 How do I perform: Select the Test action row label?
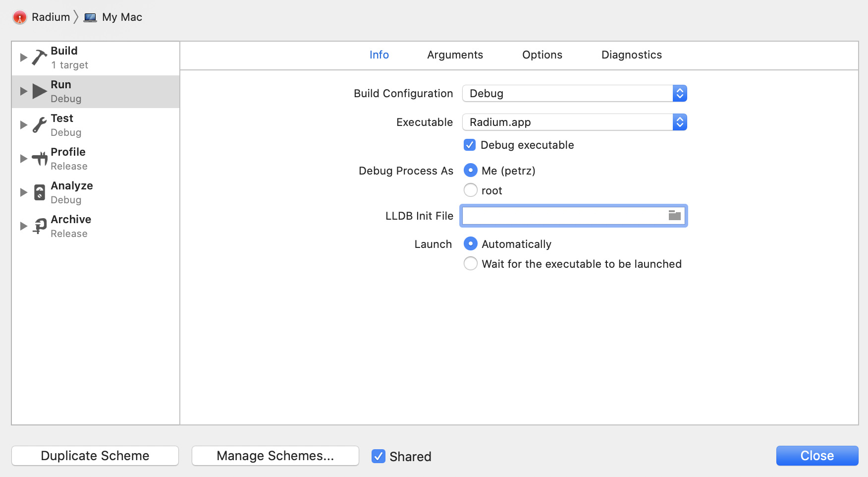coord(62,119)
